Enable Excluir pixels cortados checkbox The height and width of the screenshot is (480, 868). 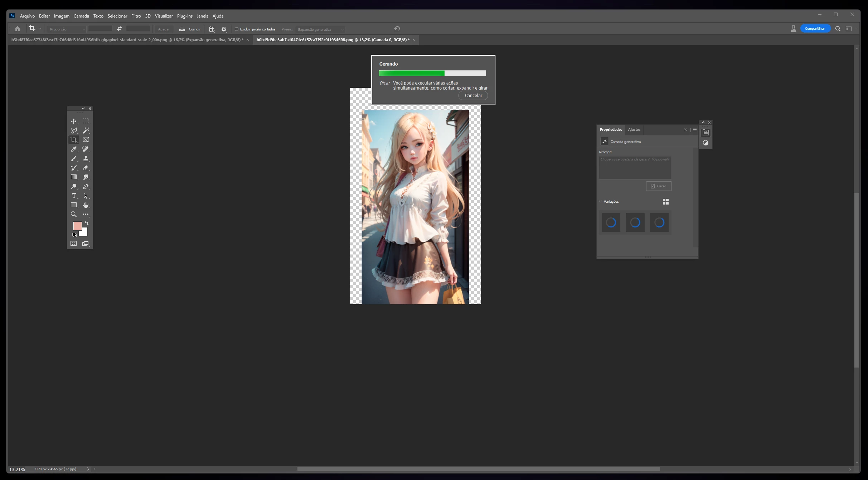click(x=237, y=29)
